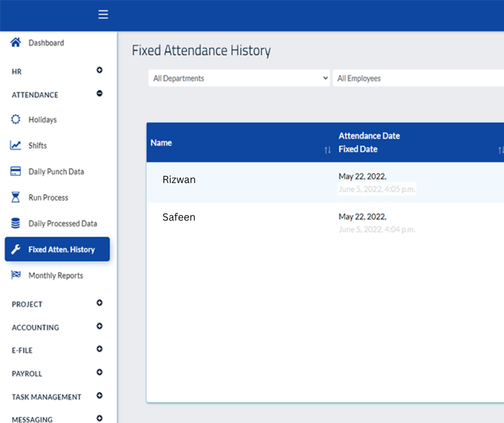Click the Run Process hourglass icon
Image resolution: width=504 pixels, height=423 pixels.
pos(16,197)
